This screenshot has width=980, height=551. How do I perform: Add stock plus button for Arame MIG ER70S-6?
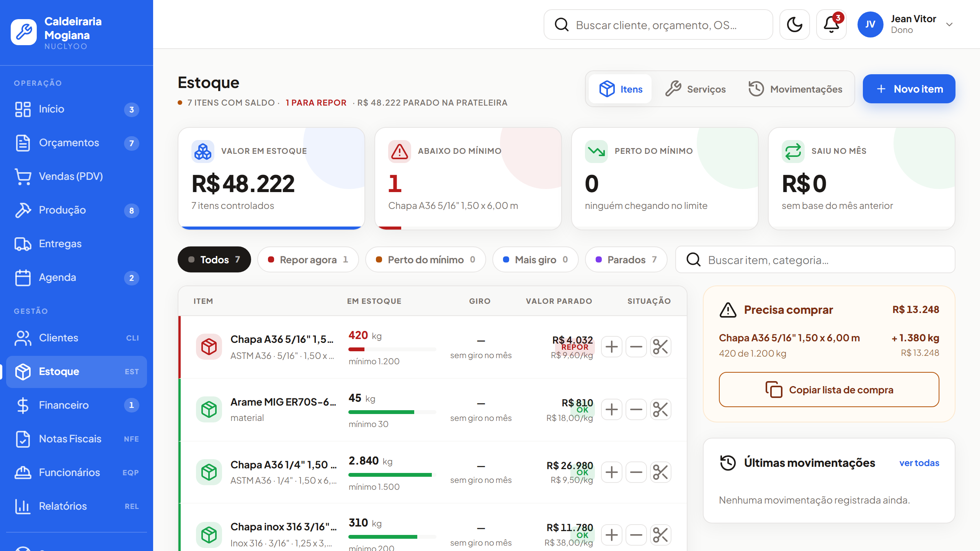pos(611,409)
